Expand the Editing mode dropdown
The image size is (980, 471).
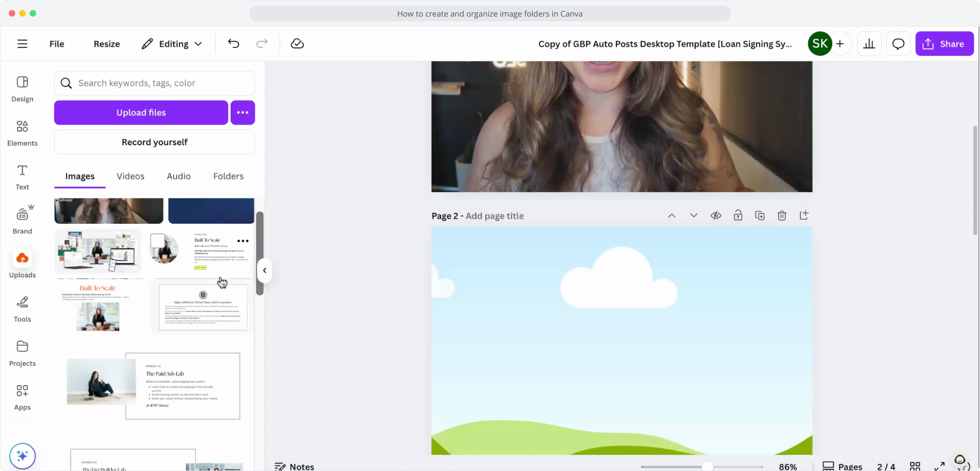pyautogui.click(x=172, y=44)
